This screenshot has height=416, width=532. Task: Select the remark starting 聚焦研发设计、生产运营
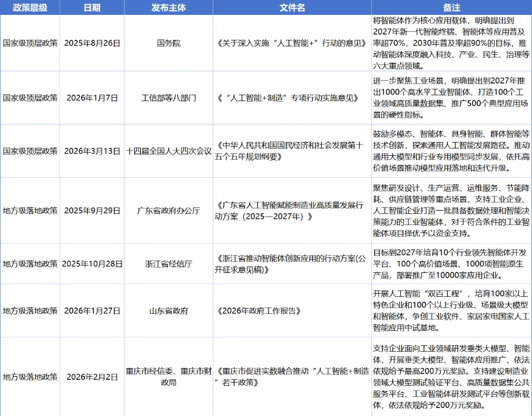tap(452, 211)
